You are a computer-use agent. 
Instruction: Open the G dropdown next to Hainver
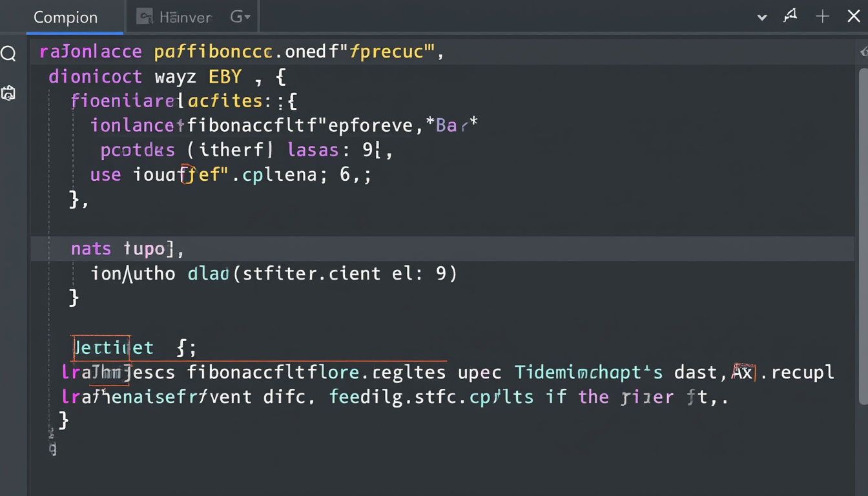pos(240,17)
